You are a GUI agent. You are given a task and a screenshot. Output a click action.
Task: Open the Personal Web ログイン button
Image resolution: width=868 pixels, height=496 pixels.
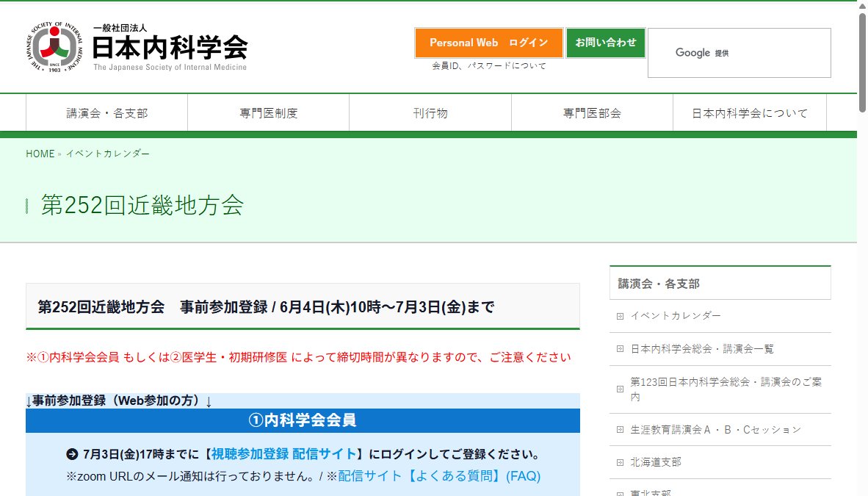489,43
